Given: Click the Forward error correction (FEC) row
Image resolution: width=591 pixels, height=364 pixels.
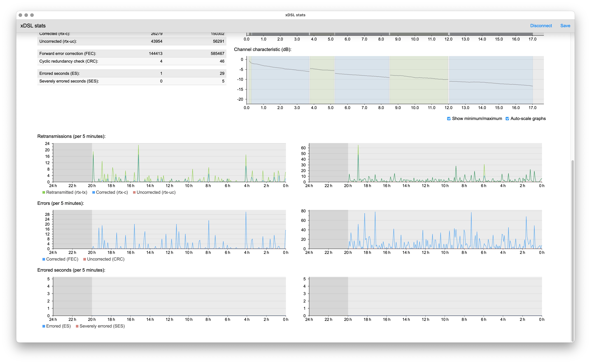Looking at the screenshot, I should point(132,53).
